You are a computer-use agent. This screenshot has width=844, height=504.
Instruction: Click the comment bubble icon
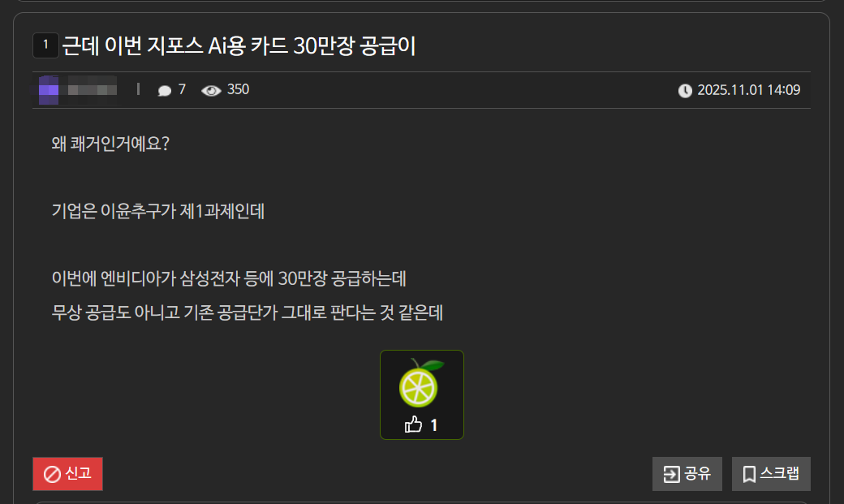165,90
